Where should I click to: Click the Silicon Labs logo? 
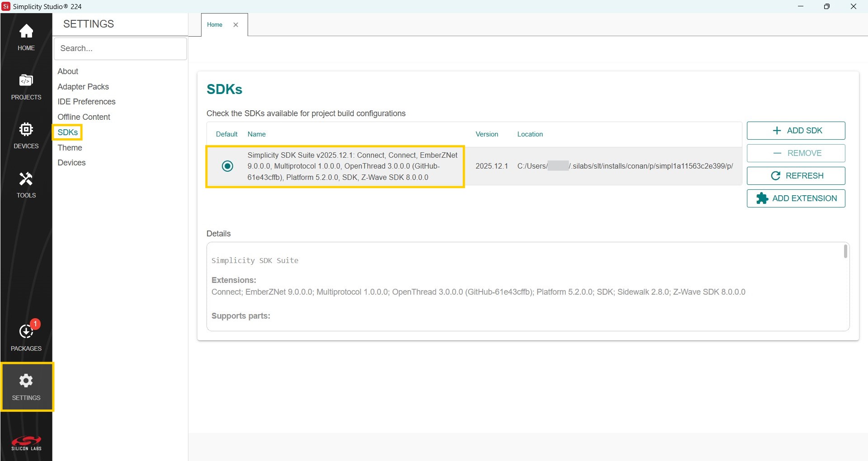pyautogui.click(x=26, y=443)
